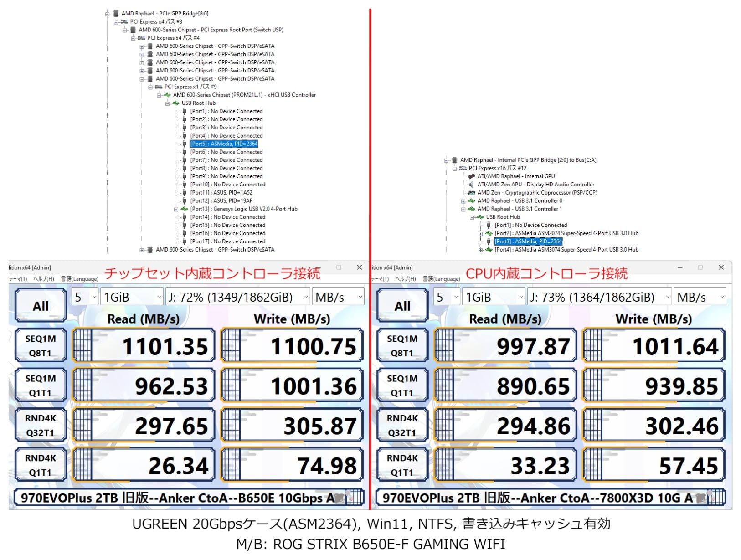Click the PCI Express x16 バス #12 icon
Image resolution: width=741 pixels, height=560 pixels.
(463, 169)
